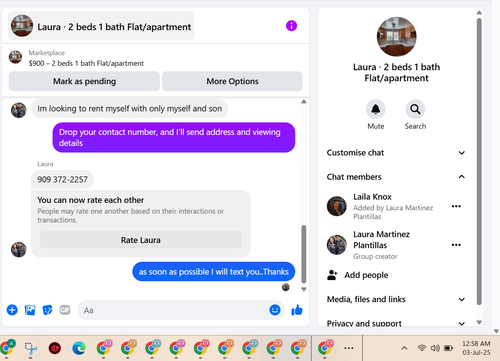Open options dots for Laura Martinez Plantillas
500x361 pixels.
point(456,245)
